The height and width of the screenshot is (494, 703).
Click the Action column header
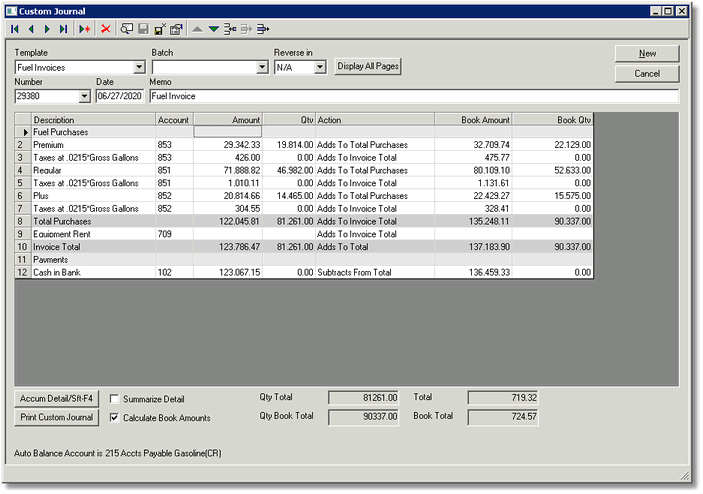[x=375, y=120]
